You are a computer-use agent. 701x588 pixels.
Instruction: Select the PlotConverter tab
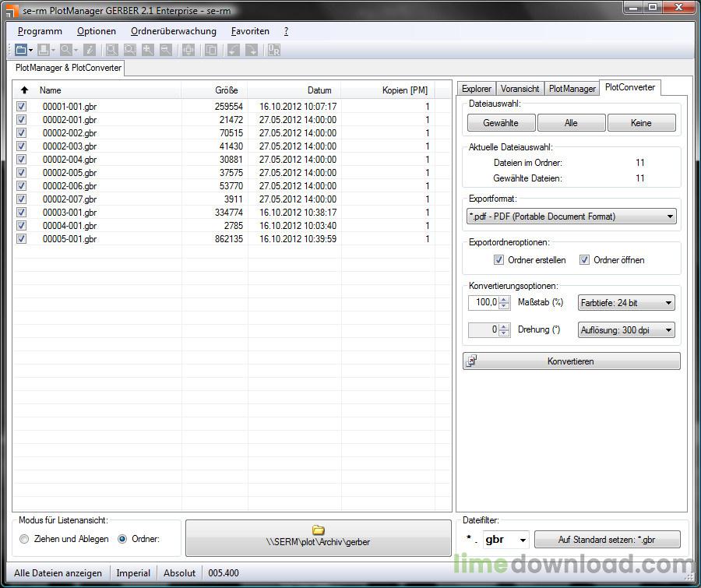tap(630, 88)
